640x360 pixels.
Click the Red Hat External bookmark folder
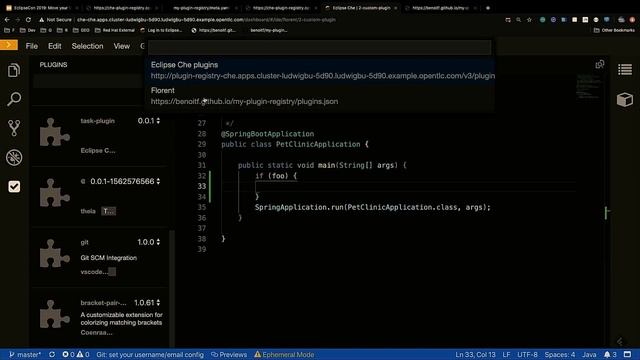coord(115,30)
